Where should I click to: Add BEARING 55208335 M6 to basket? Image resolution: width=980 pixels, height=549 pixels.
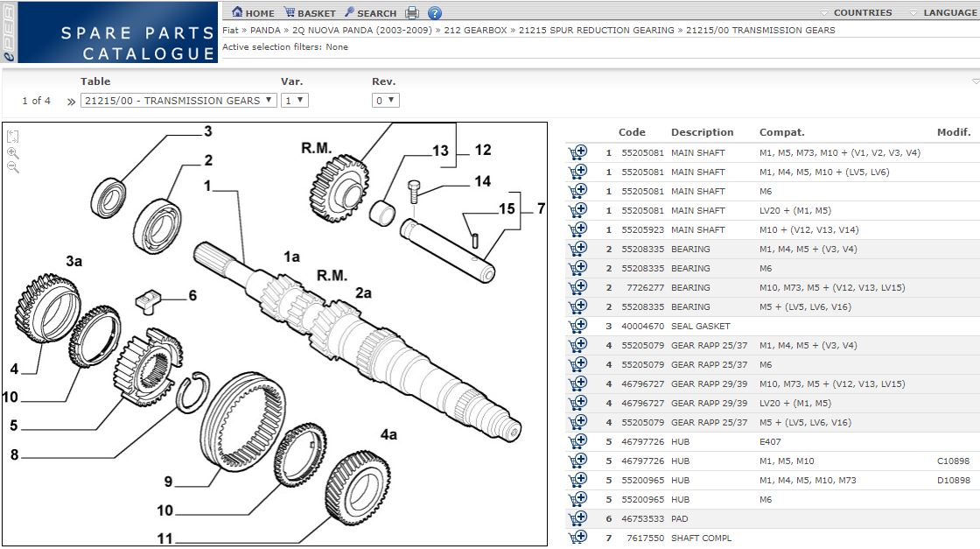(x=577, y=268)
